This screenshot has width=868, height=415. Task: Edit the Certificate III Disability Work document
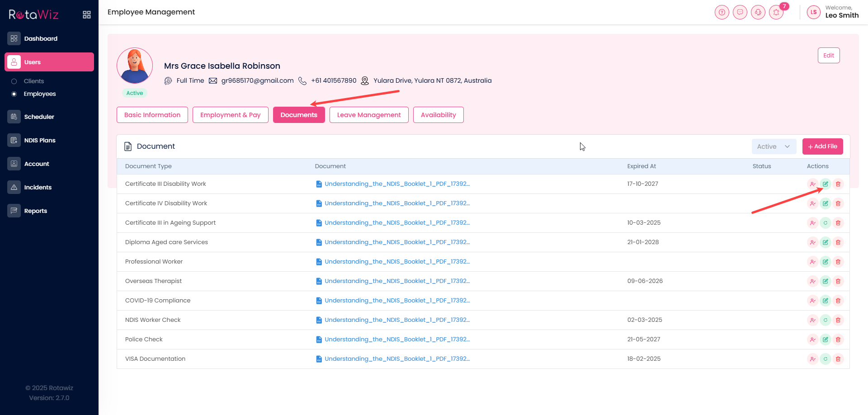[825, 184]
